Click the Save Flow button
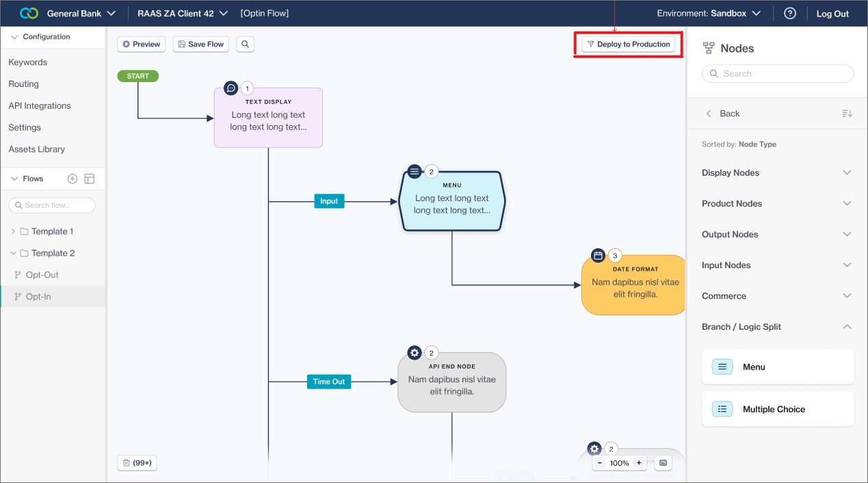The height and width of the screenshot is (483, 868). coord(200,44)
